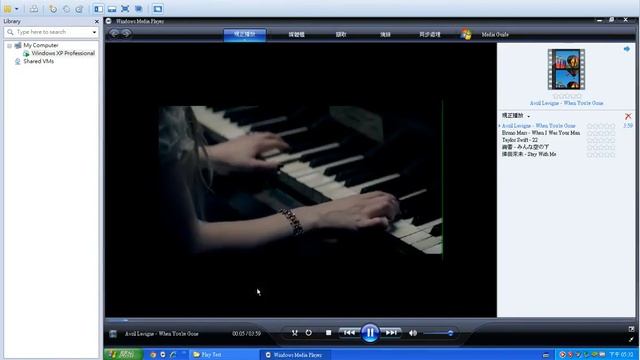Switch to compact skin mode

(x=631, y=339)
